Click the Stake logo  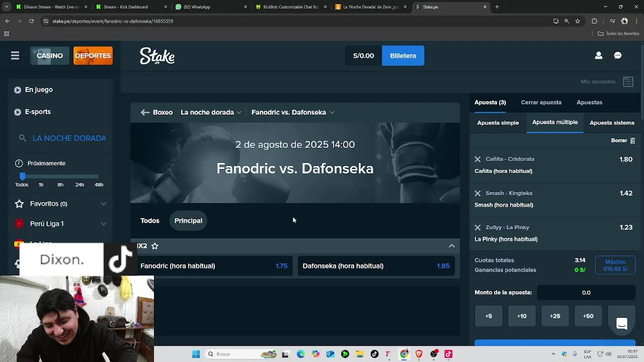[x=157, y=56]
